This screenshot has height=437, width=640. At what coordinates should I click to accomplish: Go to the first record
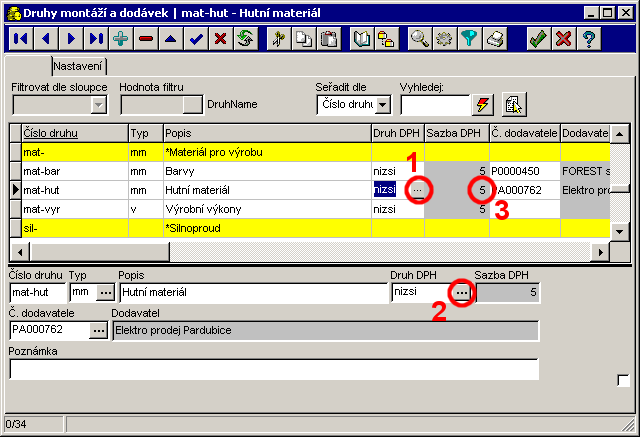(x=20, y=39)
